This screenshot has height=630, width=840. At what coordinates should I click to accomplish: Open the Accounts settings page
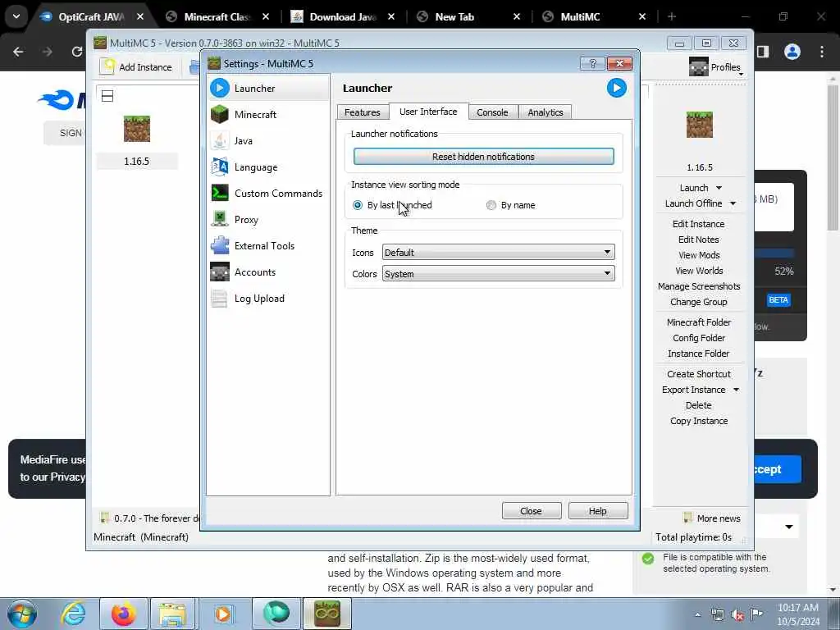(x=268, y=272)
